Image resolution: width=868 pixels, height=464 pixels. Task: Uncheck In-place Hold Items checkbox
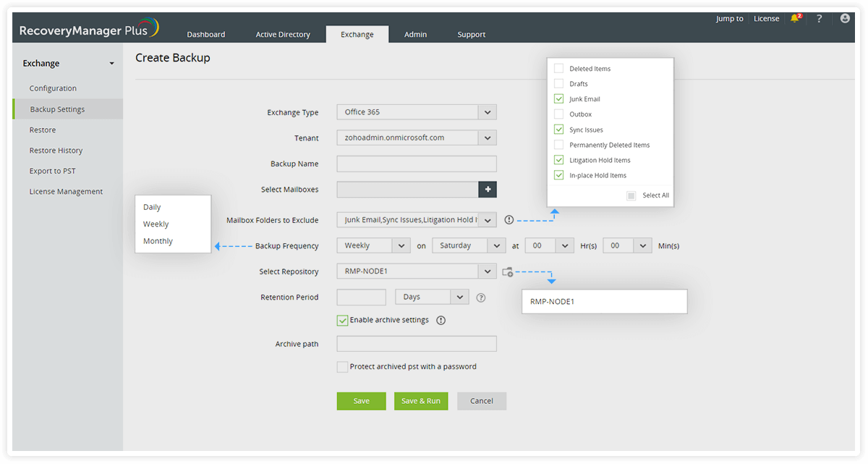coord(558,175)
